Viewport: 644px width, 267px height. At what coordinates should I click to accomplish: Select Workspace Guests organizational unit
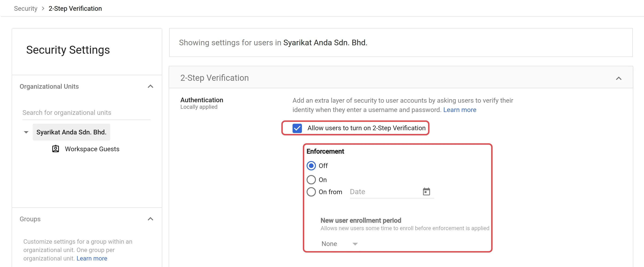coord(92,149)
